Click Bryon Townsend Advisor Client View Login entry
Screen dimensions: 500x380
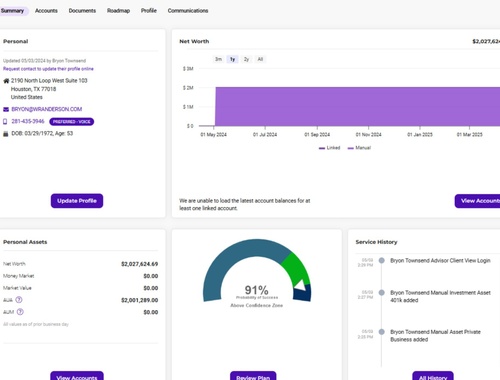pyautogui.click(x=440, y=261)
